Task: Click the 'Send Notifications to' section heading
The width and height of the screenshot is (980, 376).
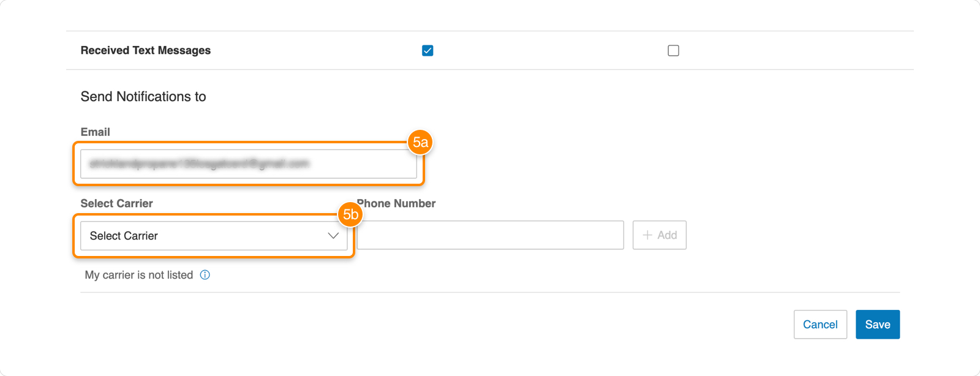Action: point(143,96)
